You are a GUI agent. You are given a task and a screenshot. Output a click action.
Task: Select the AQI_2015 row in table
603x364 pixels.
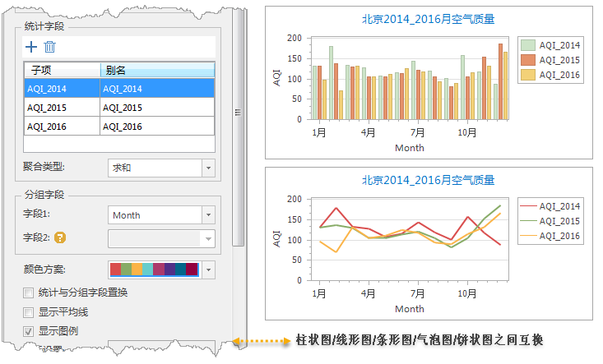pyautogui.click(x=119, y=108)
